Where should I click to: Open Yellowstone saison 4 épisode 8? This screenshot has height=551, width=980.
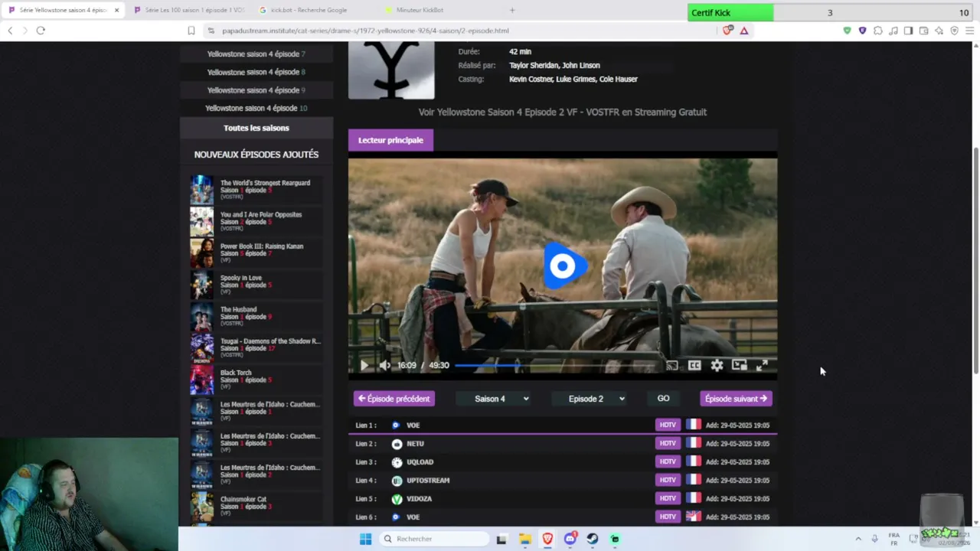[x=256, y=72]
